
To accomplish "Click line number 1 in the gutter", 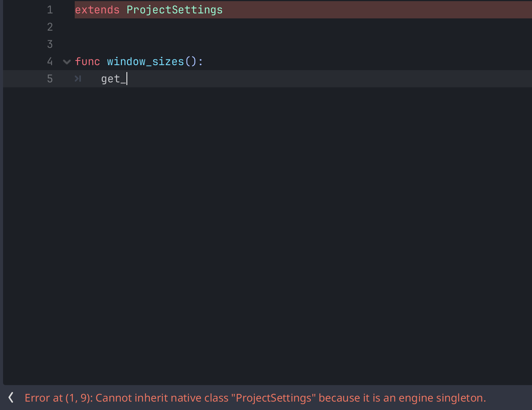I will (x=50, y=10).
